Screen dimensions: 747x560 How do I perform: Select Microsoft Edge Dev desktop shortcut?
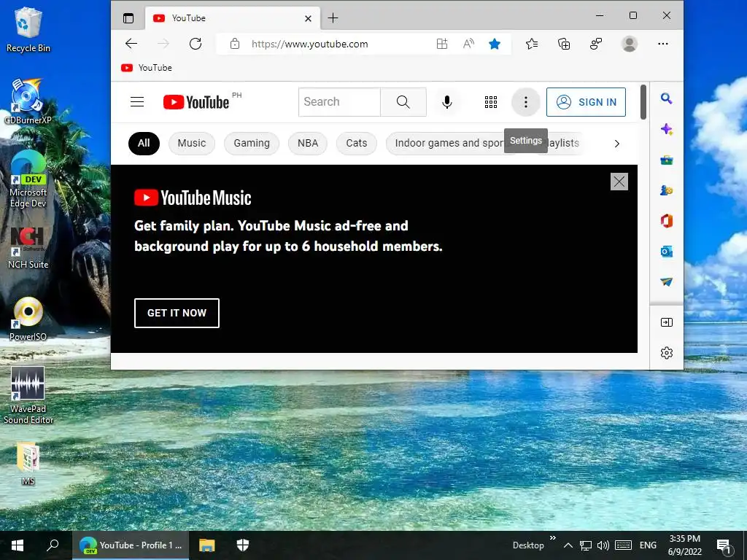28,179
